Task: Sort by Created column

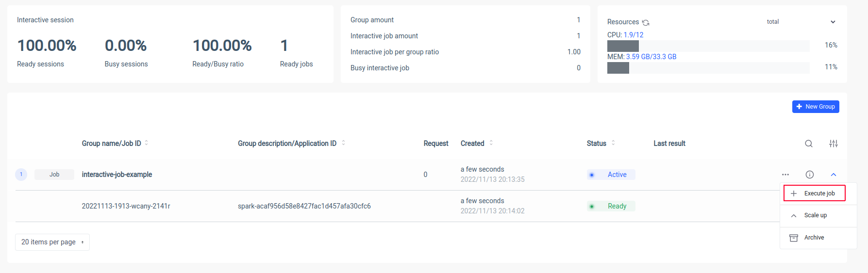Action: pos(491,143)
